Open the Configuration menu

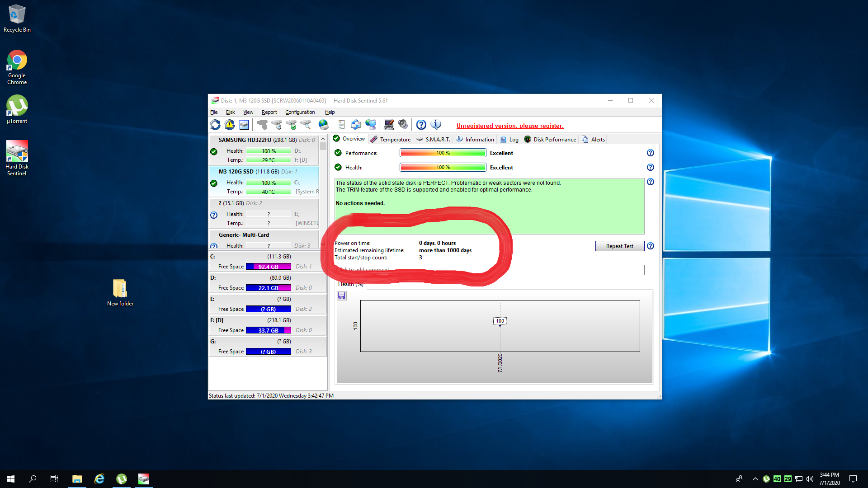click(x=300, y=112)
